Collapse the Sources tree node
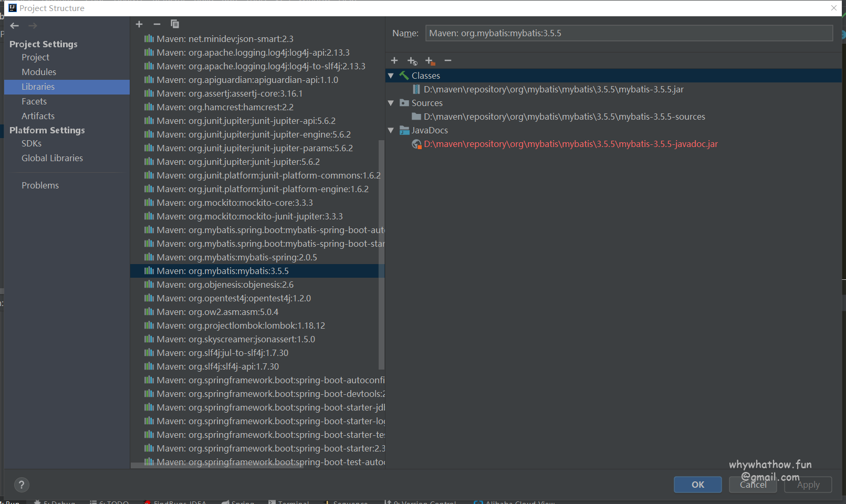Image resolution: width=846 pixels, height=504 pixels. 391,103
